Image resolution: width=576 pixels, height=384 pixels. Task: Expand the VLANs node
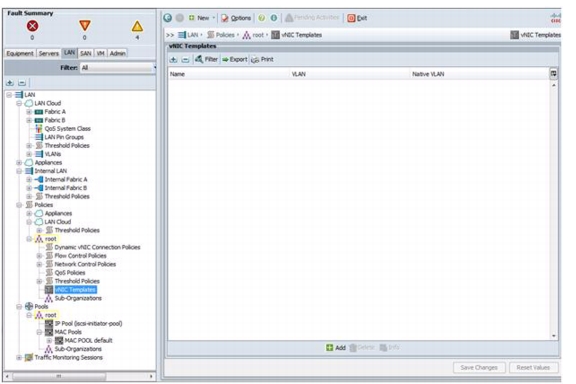(x=29, y=154)
